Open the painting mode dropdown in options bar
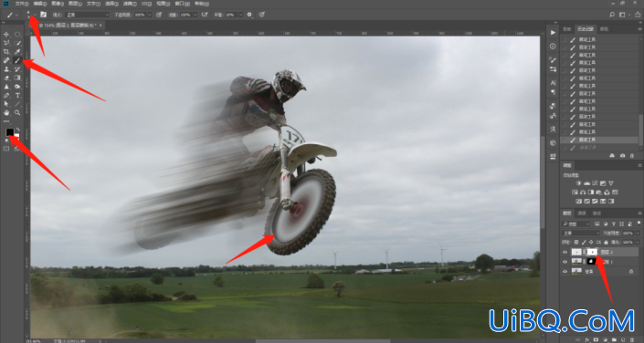This screenshot has width=644, height=343. pyautogui.click(x=87, y=15)
